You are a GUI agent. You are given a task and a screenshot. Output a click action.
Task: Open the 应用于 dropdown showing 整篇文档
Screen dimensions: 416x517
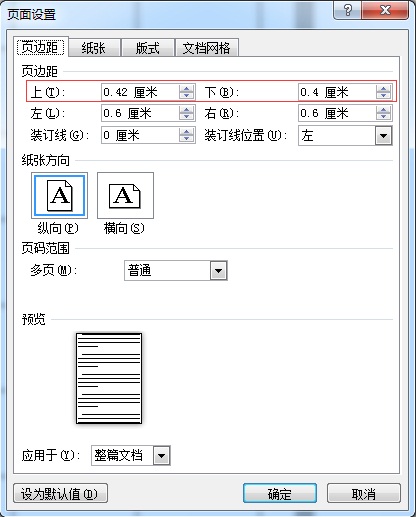162,455
